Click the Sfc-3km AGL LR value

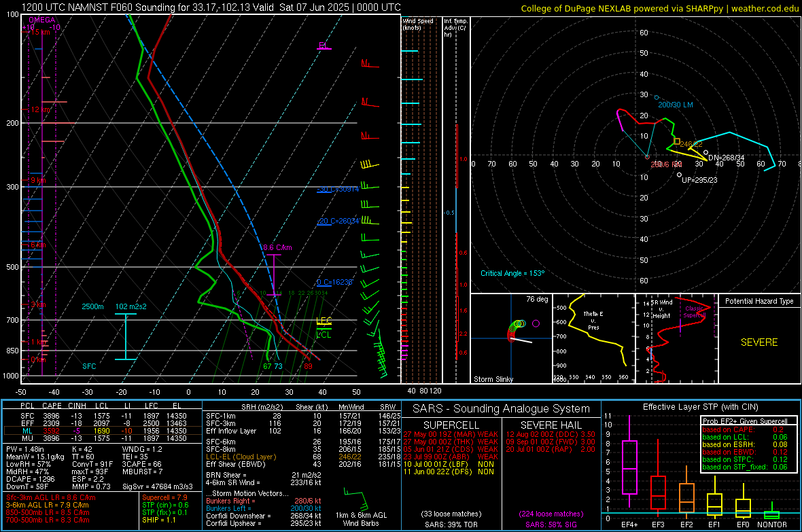[51, 497]
